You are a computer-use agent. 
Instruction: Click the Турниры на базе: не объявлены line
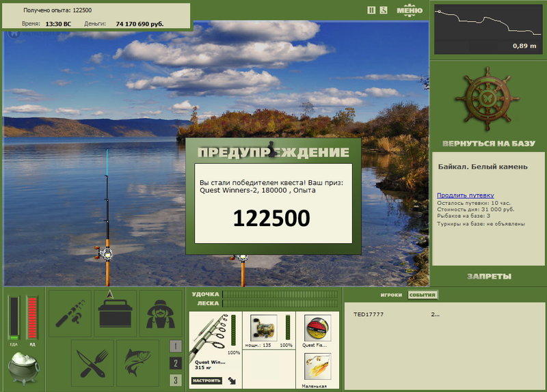click(481, 224)
